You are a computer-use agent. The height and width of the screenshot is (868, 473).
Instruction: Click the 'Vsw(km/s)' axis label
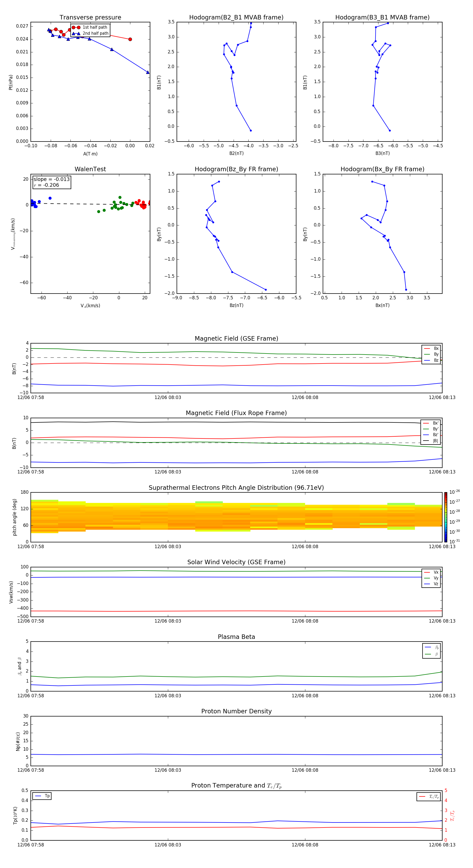11,592
